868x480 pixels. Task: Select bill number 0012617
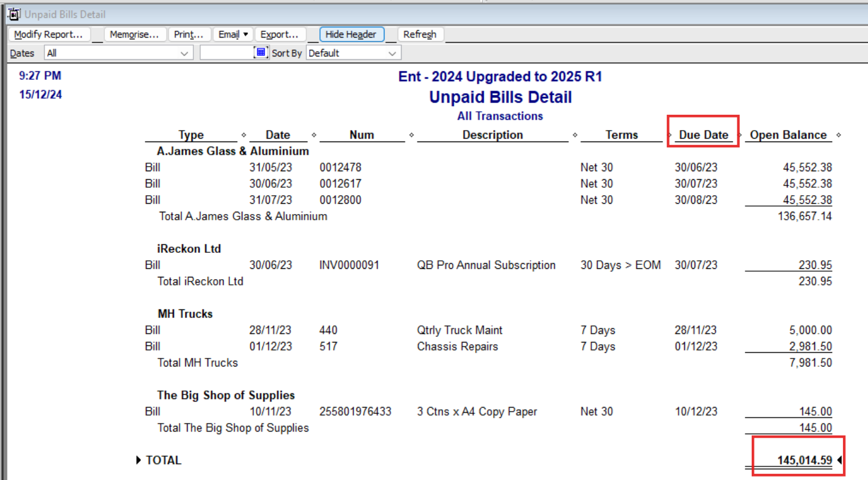point(340,184)
